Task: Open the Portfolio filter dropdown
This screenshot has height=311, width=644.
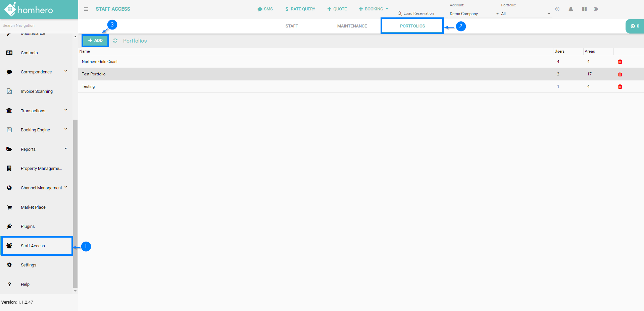Action: click(x=525, y=14)
